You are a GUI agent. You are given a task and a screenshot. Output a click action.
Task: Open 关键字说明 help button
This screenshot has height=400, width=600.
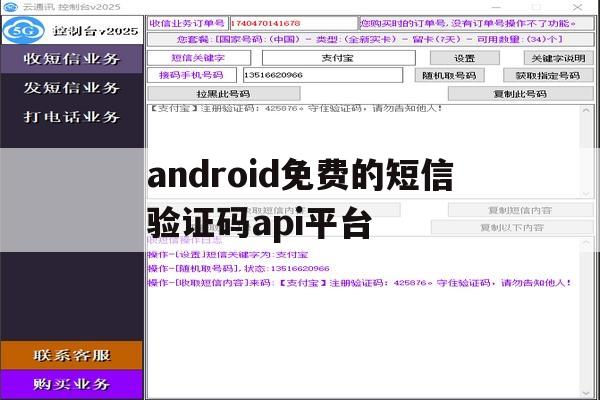click(558, 58)
